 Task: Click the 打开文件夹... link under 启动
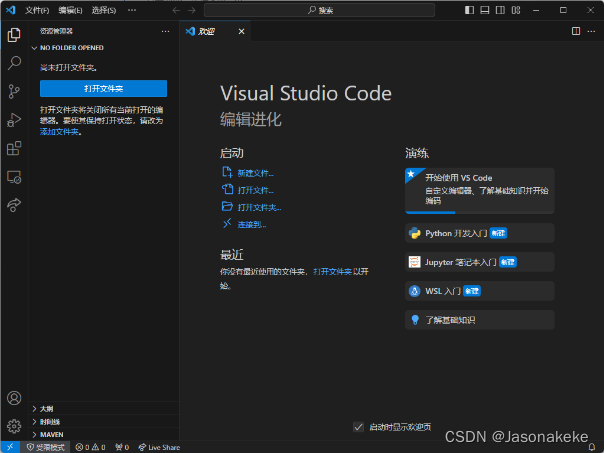[259, 207]
